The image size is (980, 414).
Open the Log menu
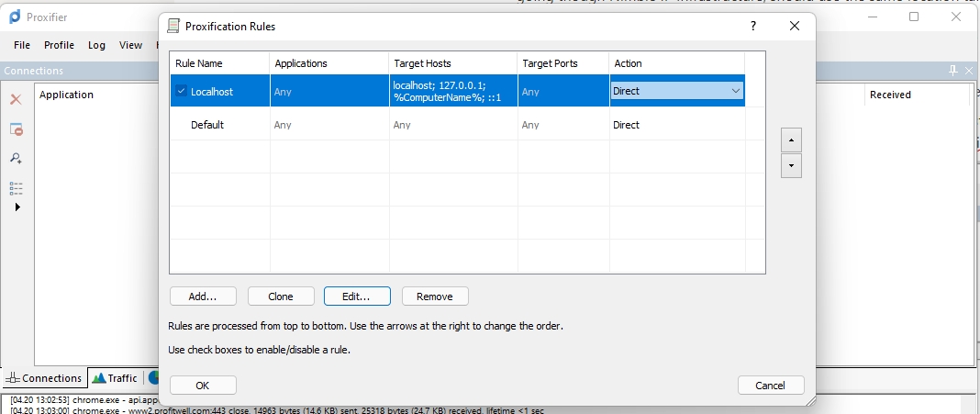click(96, 45)
